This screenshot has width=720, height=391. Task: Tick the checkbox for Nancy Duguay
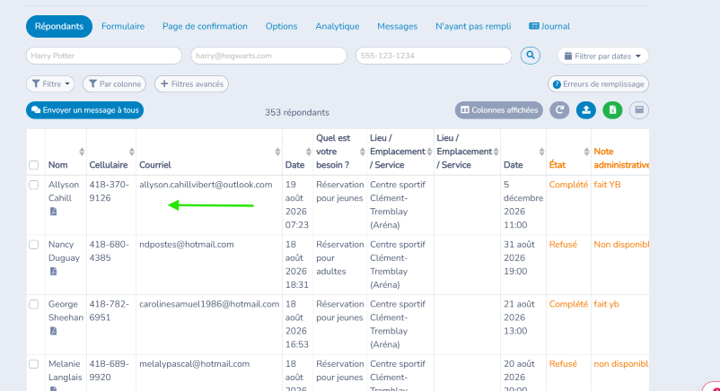pos(34,245)
